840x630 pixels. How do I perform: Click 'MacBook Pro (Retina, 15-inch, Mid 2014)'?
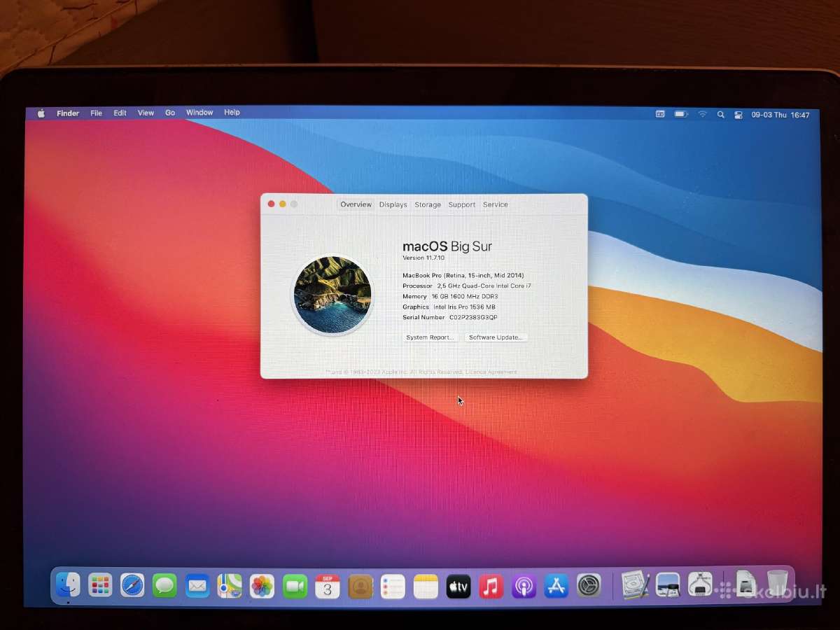pyautogui.click(x=463, y=275)
